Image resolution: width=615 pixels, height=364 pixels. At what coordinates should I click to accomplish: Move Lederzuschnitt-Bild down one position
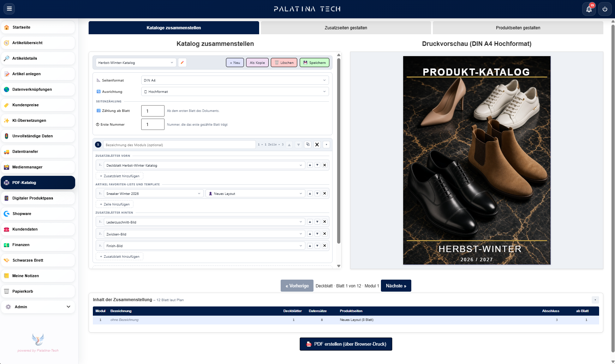pyautogui.click(x=317, y=222)
